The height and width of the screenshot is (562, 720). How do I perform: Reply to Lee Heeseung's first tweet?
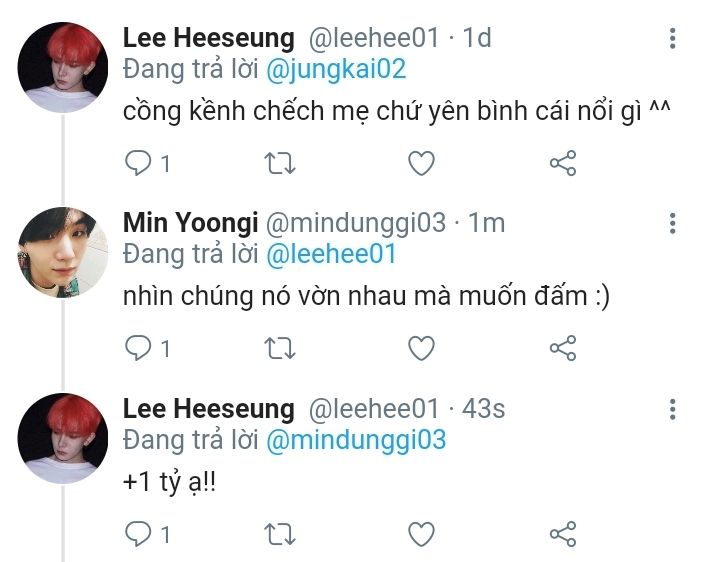click(x=138, y=163)
